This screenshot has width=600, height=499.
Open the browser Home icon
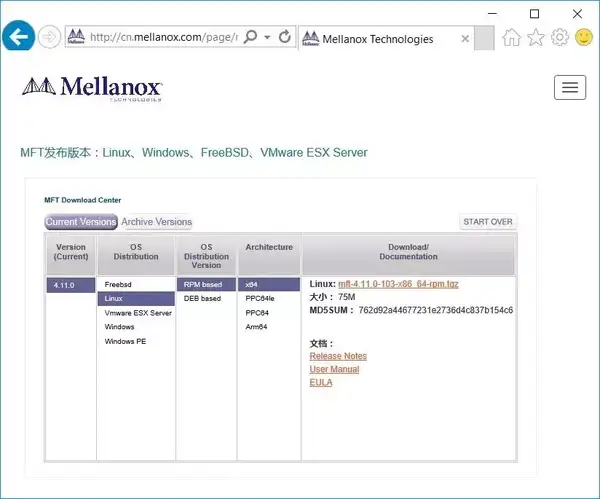512,38
